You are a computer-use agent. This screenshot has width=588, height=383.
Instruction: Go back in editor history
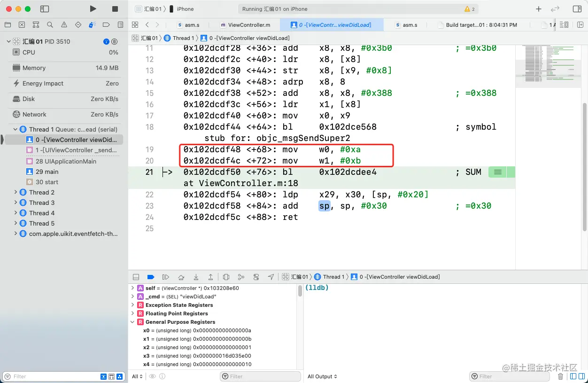(x=147, y=25)
